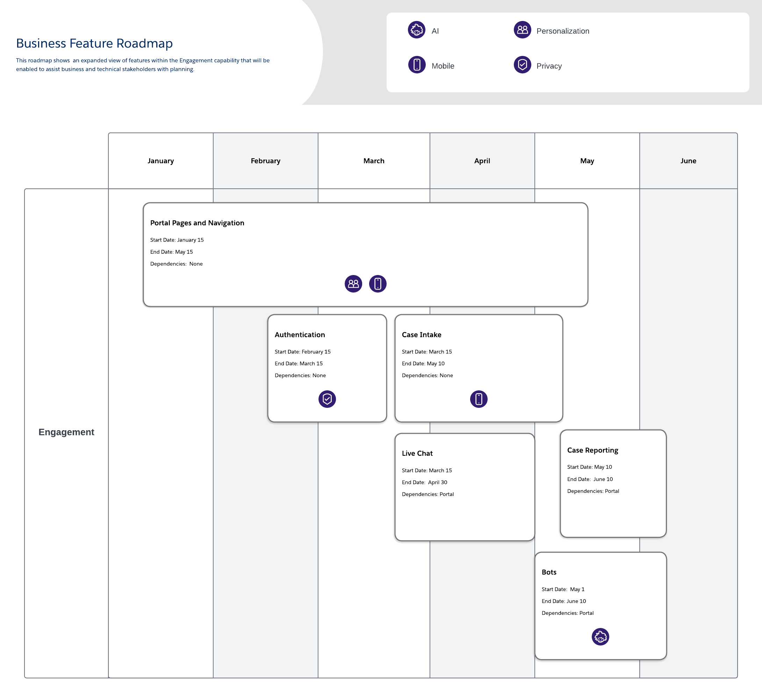Viewport: 762px width, 700px height.
Task: Click the Portal Pages and Navigation title
Action: pos(197,223)
